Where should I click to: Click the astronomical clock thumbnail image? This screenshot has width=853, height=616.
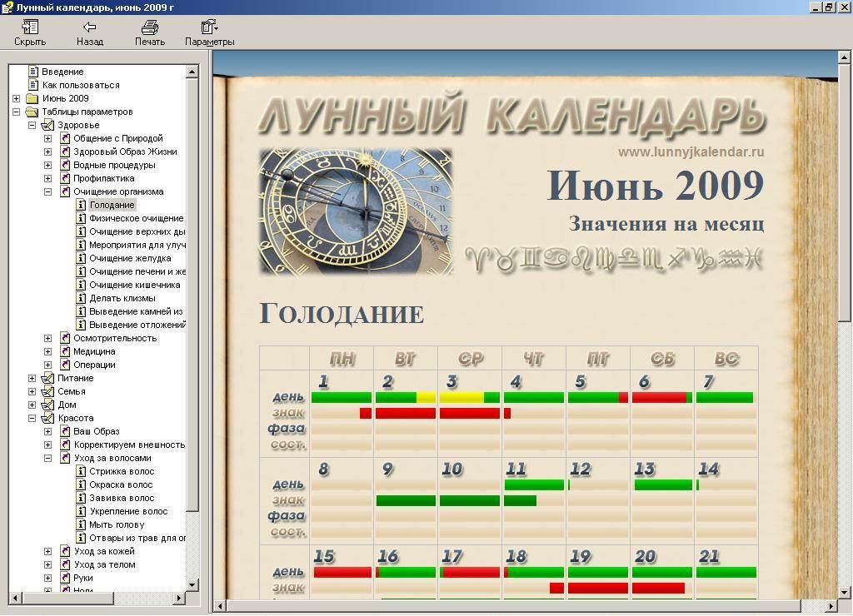click(357, 211)
